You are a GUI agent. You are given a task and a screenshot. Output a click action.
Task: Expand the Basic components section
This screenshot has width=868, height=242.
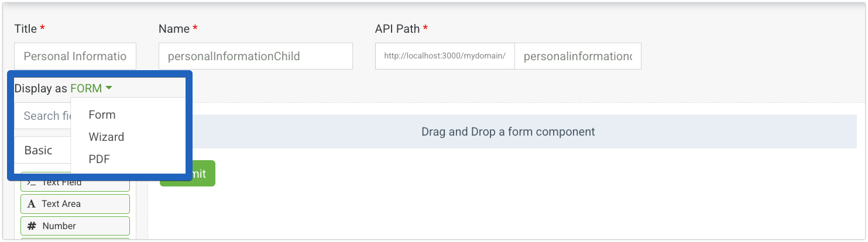39,150
